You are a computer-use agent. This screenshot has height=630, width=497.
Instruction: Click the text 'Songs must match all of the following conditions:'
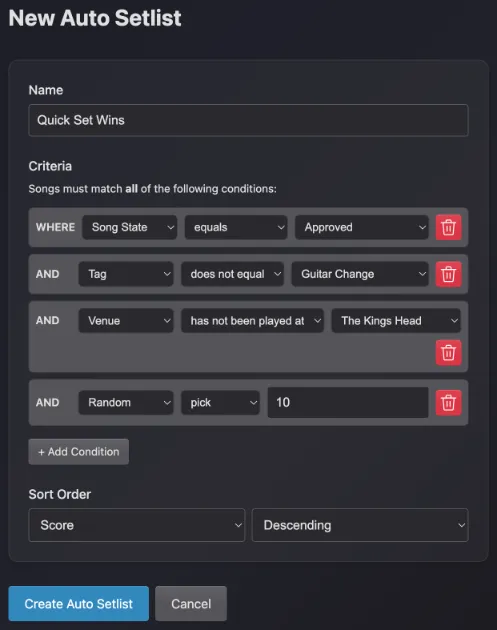(152, 189)
